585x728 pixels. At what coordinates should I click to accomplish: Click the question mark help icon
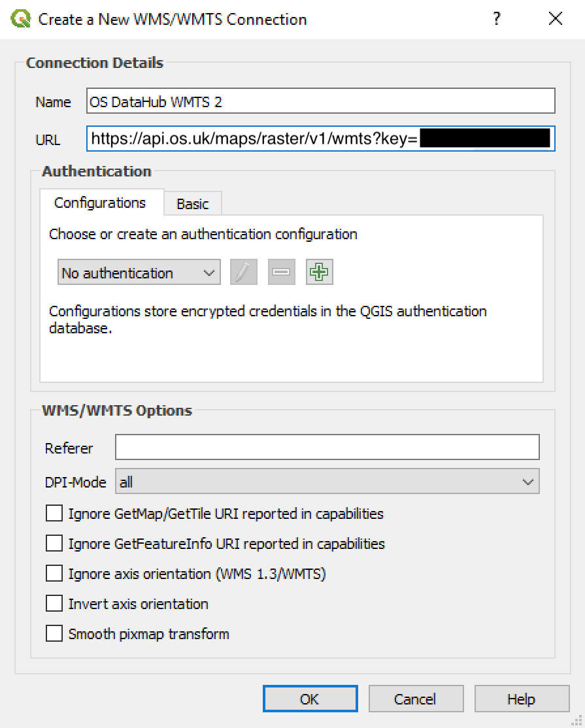point(496,19)
